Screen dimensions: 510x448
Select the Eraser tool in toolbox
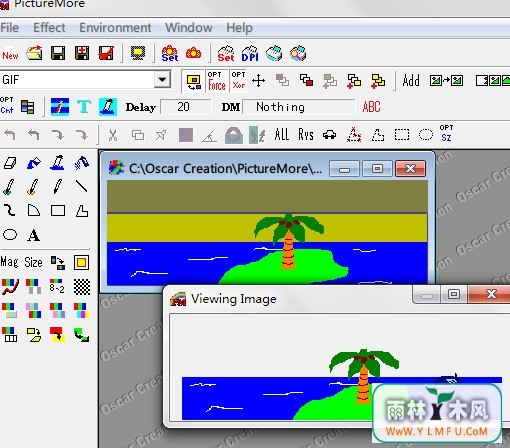pos(10,163)
